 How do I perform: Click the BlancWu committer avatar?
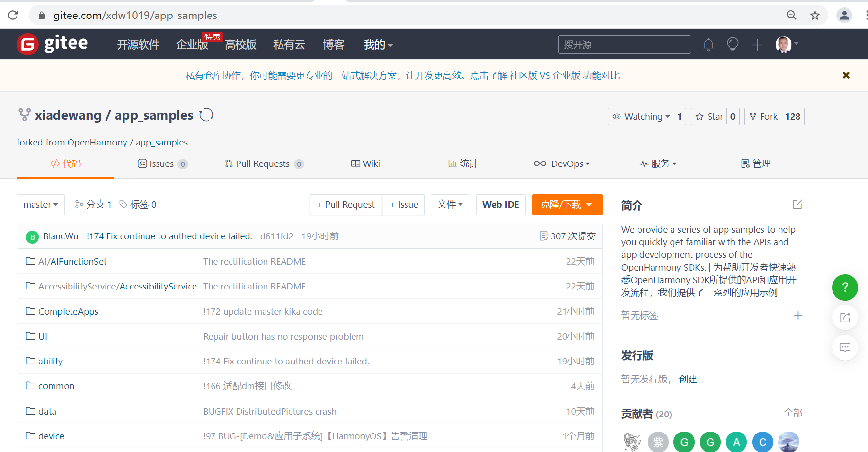[32, 237]
